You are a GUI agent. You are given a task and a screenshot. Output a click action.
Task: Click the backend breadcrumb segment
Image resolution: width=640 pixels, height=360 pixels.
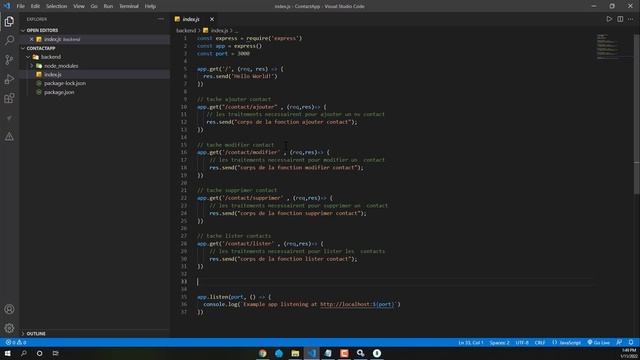pyautogui.click(x=186, y=31)
